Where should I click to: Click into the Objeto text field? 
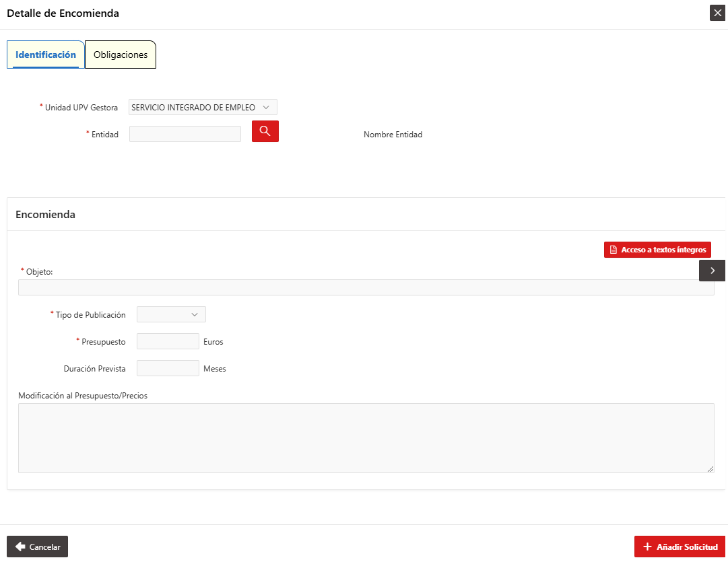[x=366, y=287]
